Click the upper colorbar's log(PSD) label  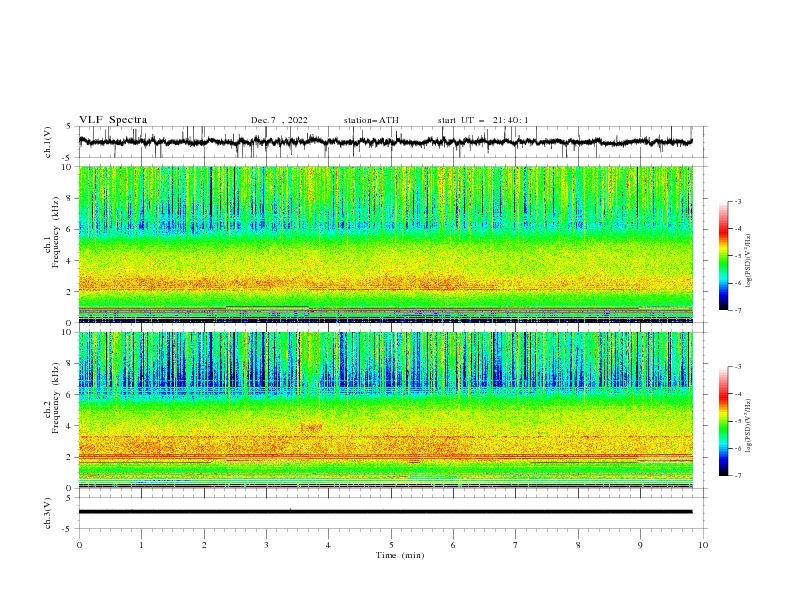[x=748, y=261]
